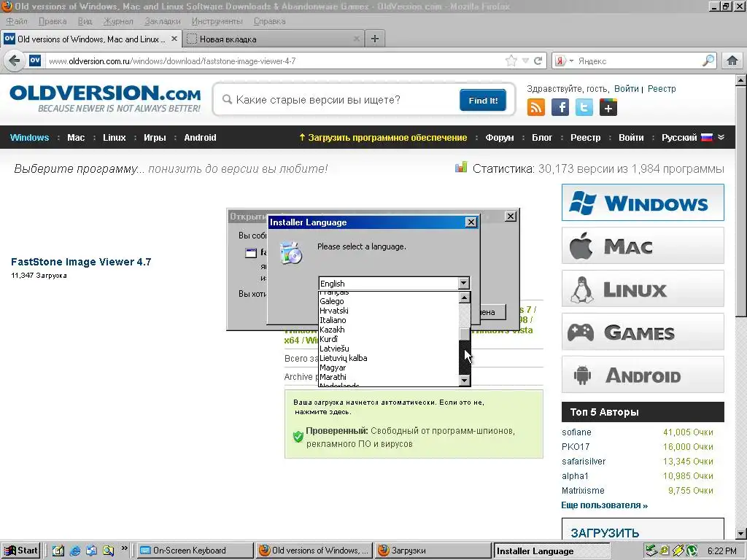Click FastStone Image Viewer 4.7 title
Screen dimensions: 747x560
[81, 262]
